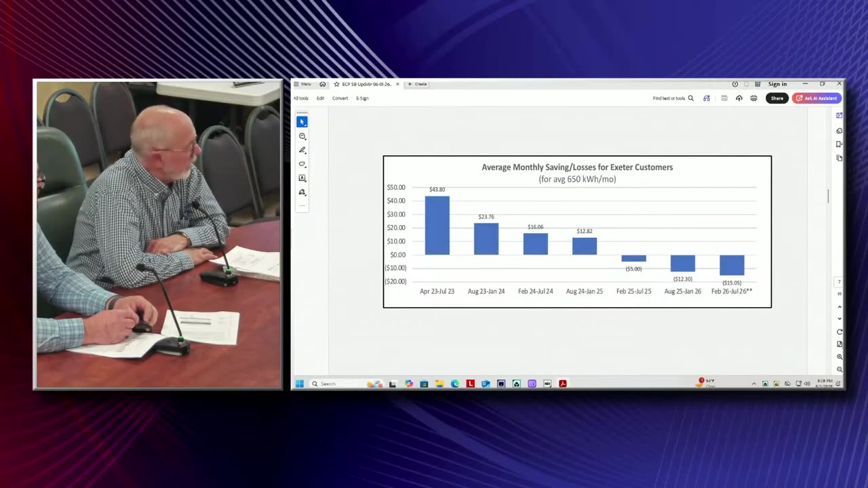Image resolution: width=868 pixels, height=488 pixels.
Task: Open the E-Sign menu item
Action: [362, 98]
